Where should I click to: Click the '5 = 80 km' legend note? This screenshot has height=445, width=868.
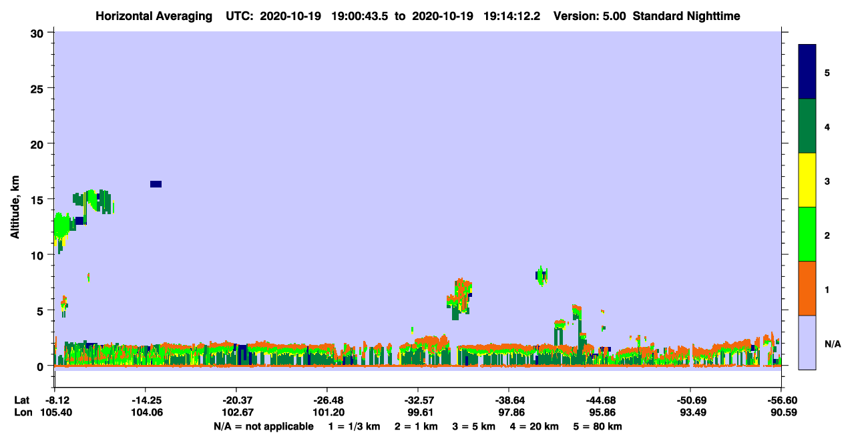click(x=598, y=426)
